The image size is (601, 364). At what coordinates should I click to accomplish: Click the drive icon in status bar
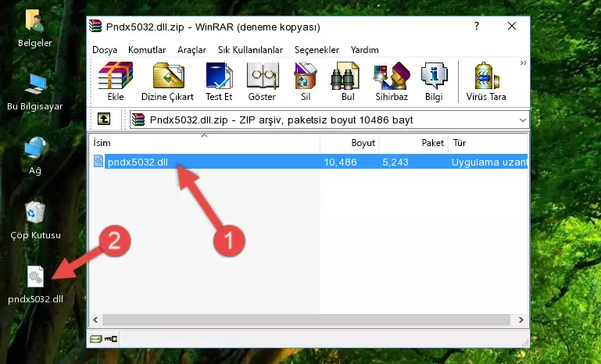pyautogui.click(x=96, y=339)
